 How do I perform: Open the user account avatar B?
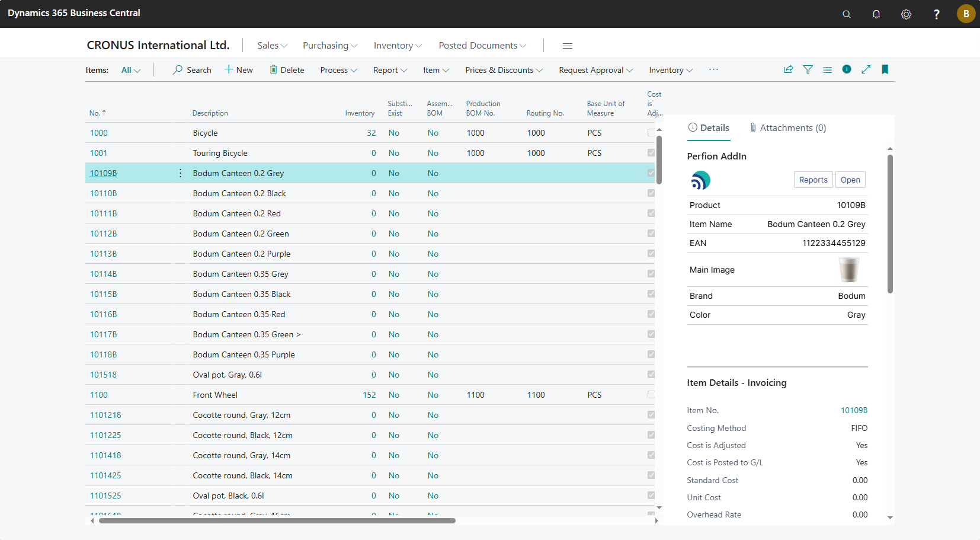point(966,14)
